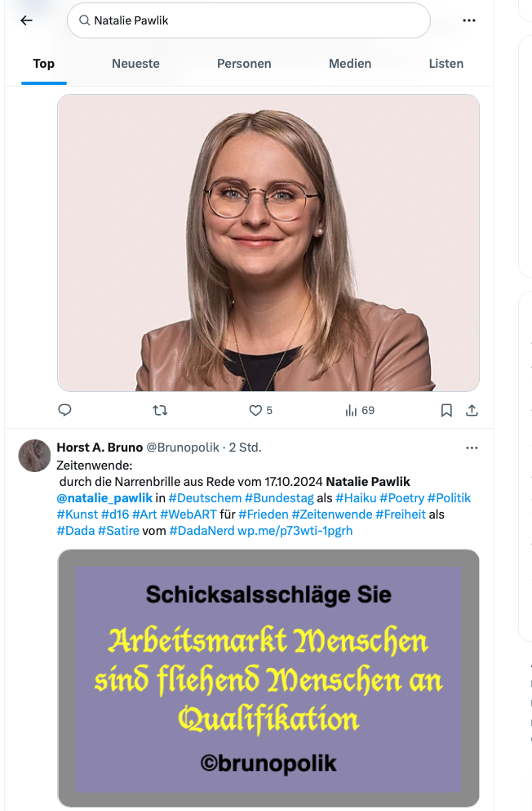Viewport: 532px width, 811px height.
Task: Switch to the Personen tab
Action: (244, 64)
